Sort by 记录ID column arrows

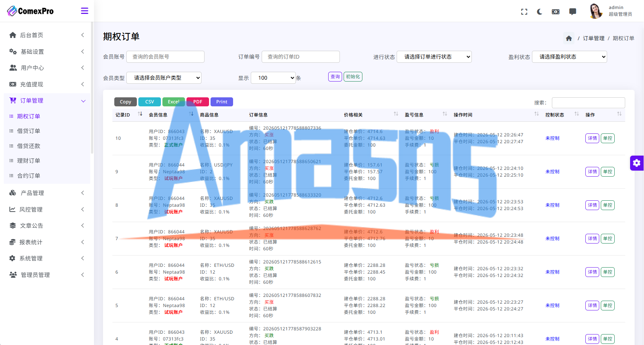click(x=140, y=114)
